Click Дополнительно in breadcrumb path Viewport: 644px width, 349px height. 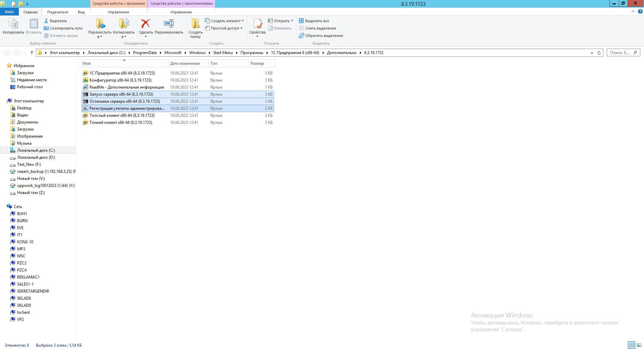pos(342,53)
